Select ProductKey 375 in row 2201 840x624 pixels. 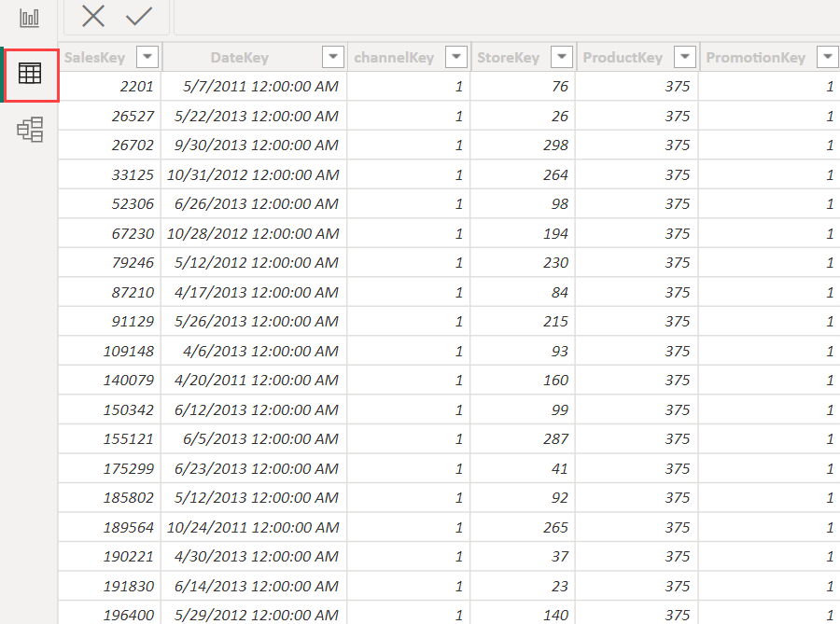[637, 86]
